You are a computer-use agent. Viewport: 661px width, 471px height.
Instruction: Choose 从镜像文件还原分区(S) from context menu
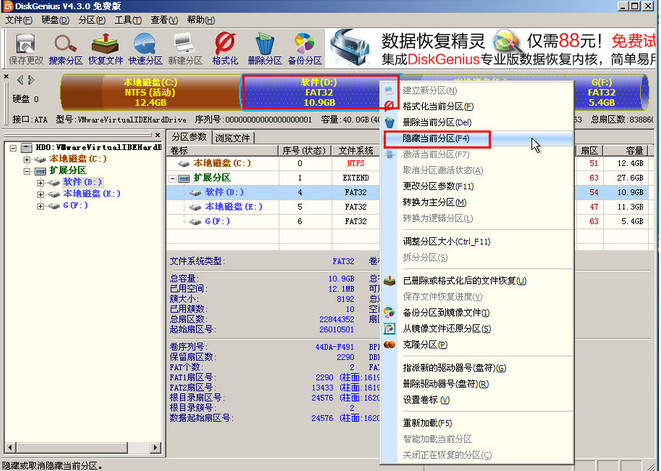click(476, 328)
